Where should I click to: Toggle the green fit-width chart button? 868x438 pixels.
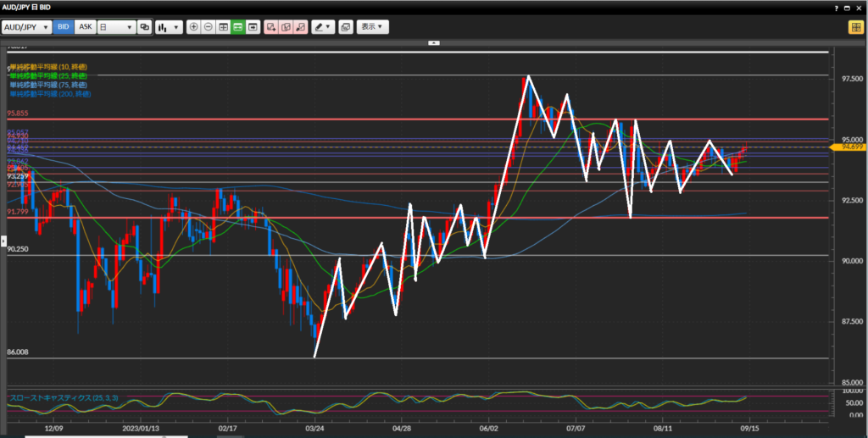(x=238, y=27)
